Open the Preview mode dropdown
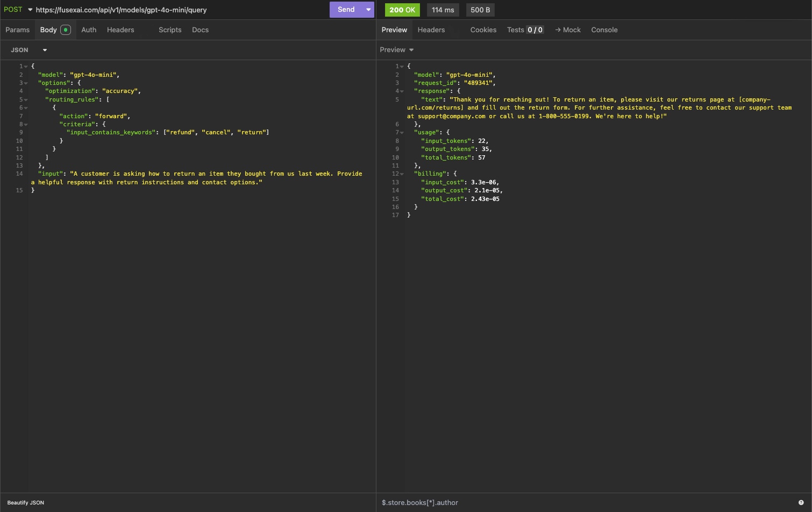Screen dimensions: 812x512 [397, 50]
